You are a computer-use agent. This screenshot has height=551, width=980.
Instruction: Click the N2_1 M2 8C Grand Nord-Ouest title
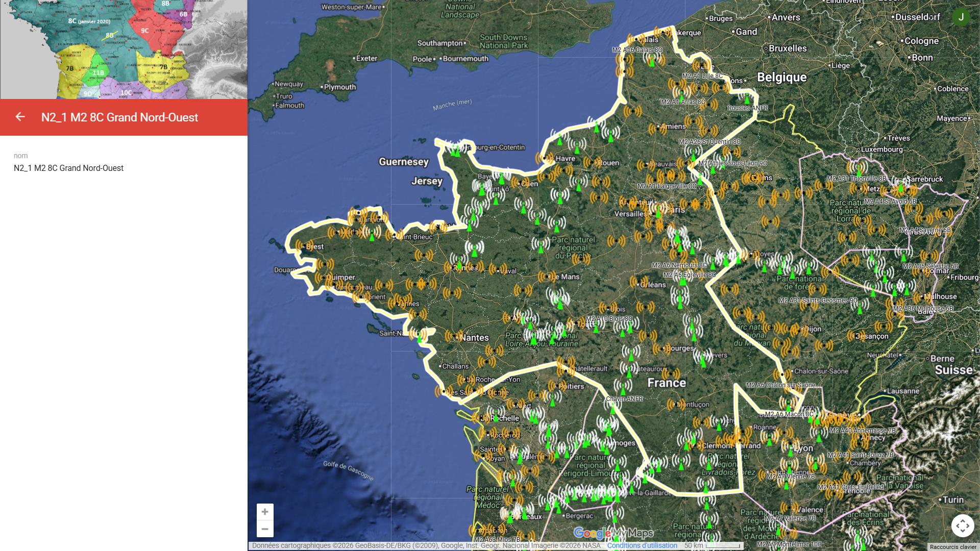(119, 117)
